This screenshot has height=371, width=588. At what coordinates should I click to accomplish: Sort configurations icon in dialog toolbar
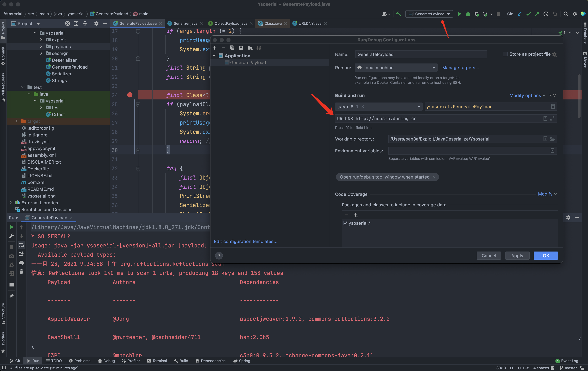pyautogui.click(x=259, y=48)
